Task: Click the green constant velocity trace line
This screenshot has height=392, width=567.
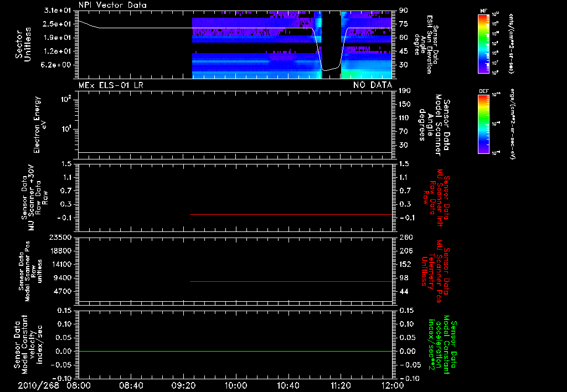Action: [235, 351]
